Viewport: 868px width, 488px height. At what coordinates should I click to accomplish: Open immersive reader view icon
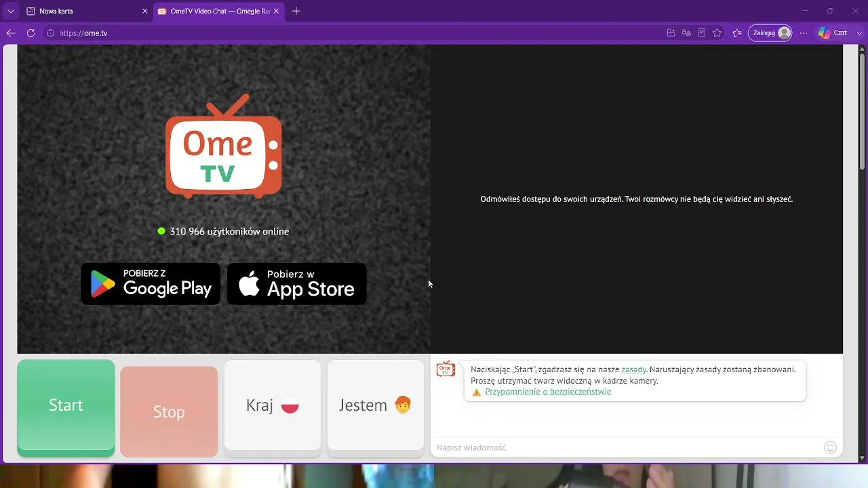click(x=702, y=33)
